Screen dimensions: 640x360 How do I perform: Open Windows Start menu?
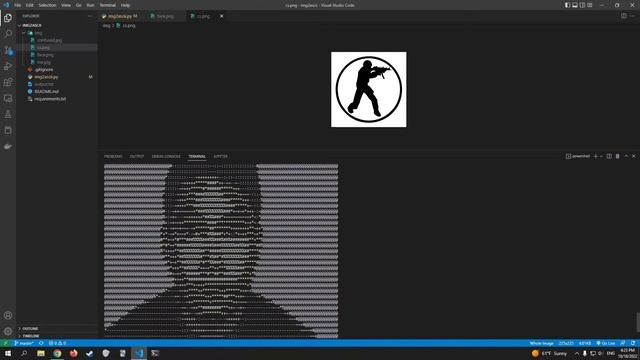[8, 353]
